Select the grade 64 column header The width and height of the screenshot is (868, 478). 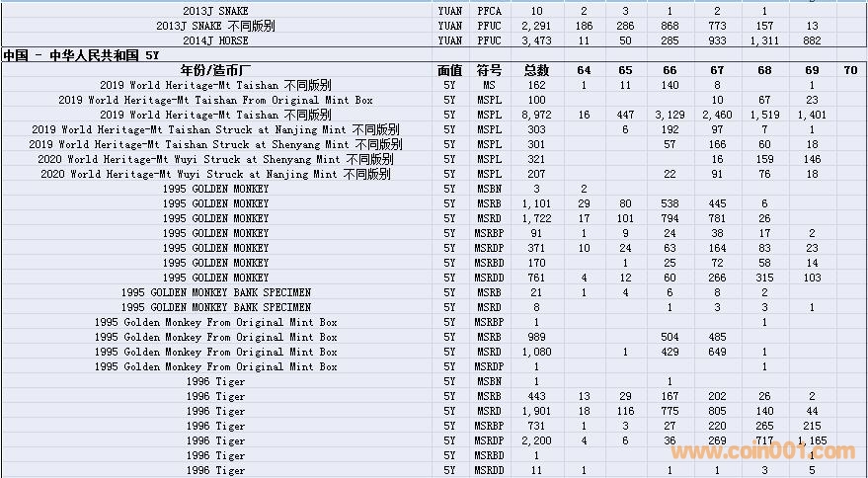click(x=584, y=71)
